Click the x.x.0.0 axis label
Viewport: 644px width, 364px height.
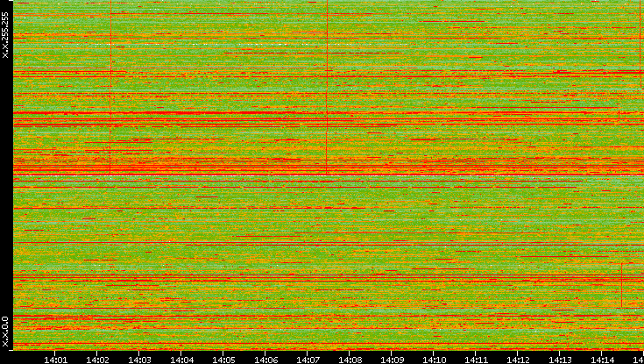coord(5,332)
